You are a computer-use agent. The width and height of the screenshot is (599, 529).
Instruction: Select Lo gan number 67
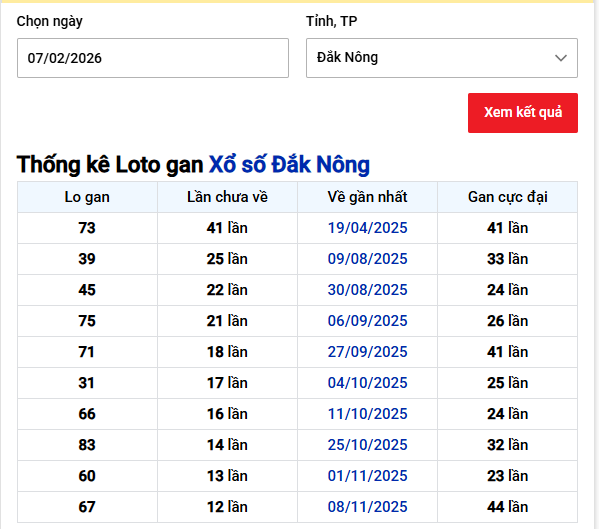click(87, 507)
